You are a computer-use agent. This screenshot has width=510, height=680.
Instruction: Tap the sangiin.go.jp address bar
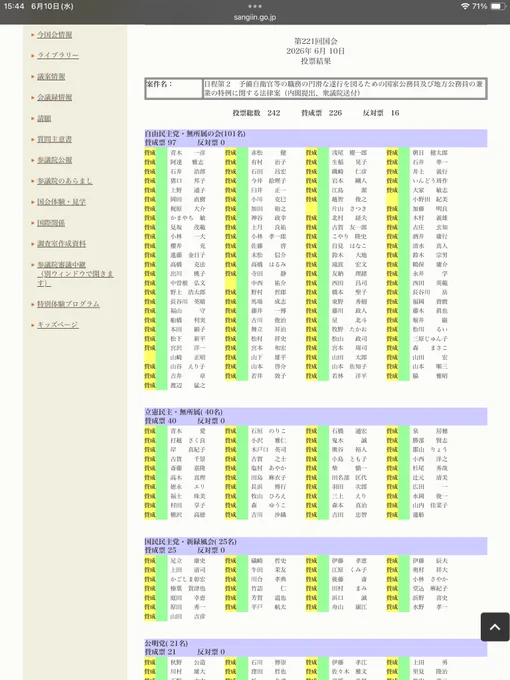pyautogui.click(x=255, y=17)
